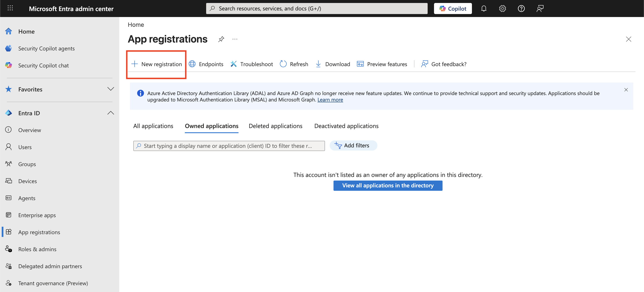Click the info icon in the banner
Image resolution: width=644 pixels, height=292 pixels.
point(141,93)
